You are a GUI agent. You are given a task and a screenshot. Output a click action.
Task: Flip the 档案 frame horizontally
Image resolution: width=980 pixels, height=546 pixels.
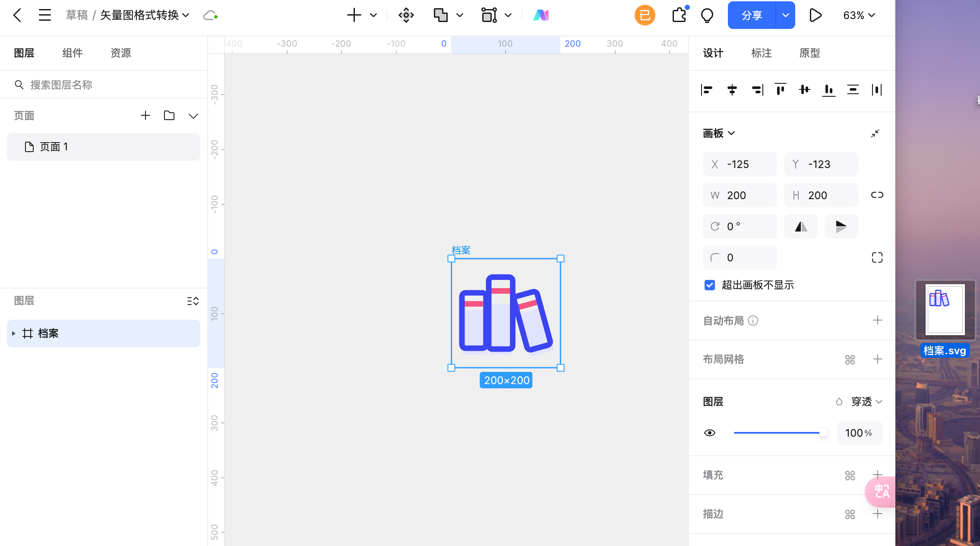click(x=801, y=226)
